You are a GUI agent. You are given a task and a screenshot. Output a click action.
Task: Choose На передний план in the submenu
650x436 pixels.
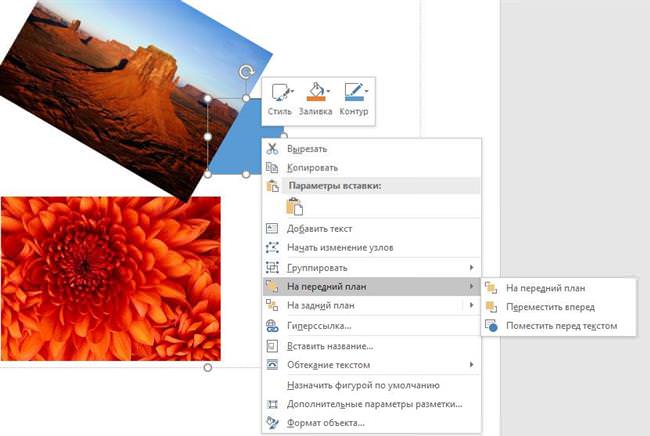coord(559,288)
